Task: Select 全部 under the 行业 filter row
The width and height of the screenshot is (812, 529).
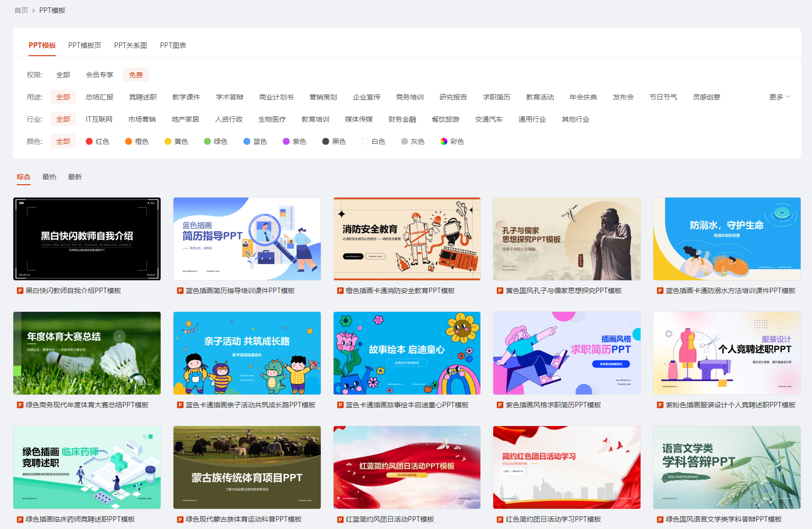Action: point(63,119)
